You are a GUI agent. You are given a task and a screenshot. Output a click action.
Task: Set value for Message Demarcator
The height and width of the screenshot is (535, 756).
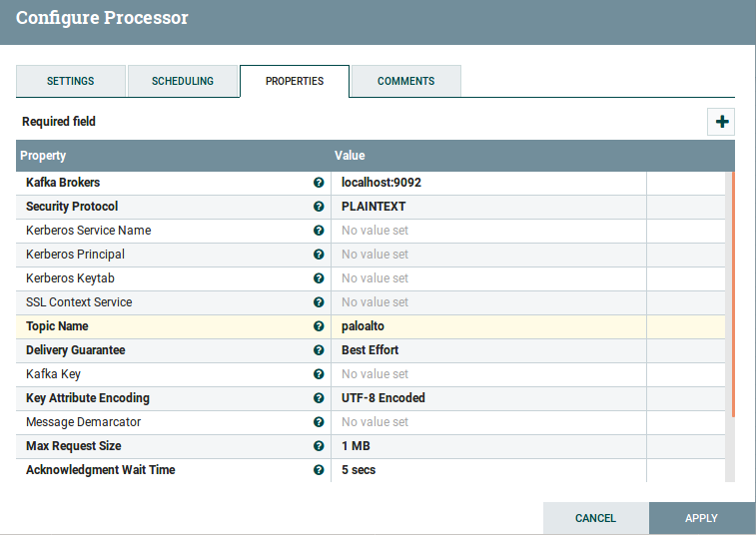pos(488,422)
